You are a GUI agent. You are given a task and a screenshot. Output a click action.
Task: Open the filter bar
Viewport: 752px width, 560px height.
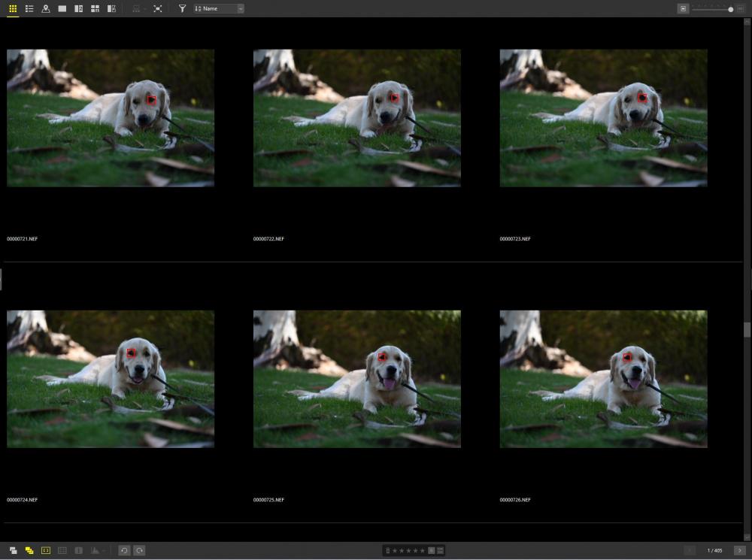(x=182, y=8)
